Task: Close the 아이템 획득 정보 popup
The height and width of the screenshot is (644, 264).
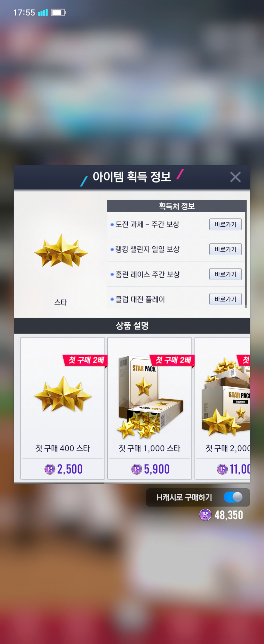Action: 235,177
